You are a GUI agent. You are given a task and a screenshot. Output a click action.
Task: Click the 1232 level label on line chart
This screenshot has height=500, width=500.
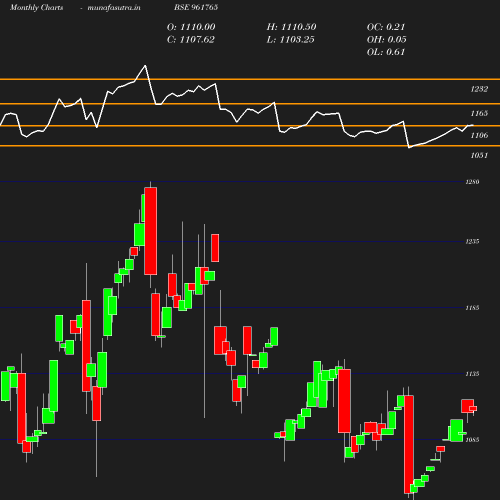[x=479, y=89]
